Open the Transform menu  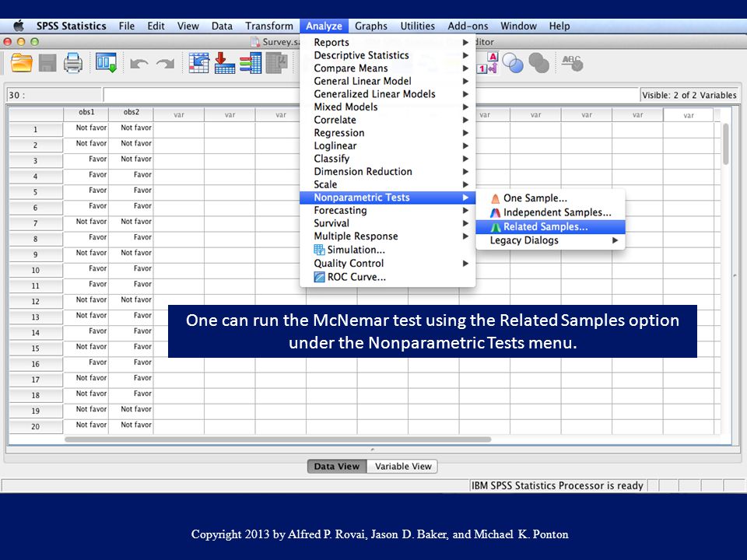pyautogui.click(x=269, y=26)
